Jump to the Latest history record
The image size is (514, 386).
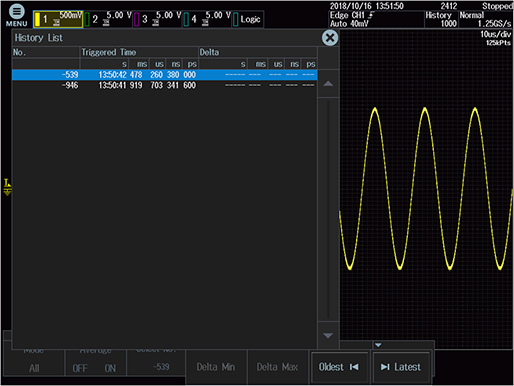click(401, 367)
